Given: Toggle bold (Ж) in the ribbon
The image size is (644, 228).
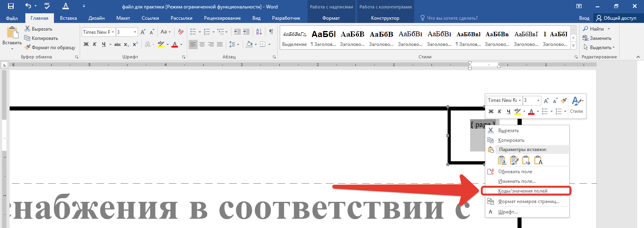Looking at the screenshot, I should coord(86,44).
